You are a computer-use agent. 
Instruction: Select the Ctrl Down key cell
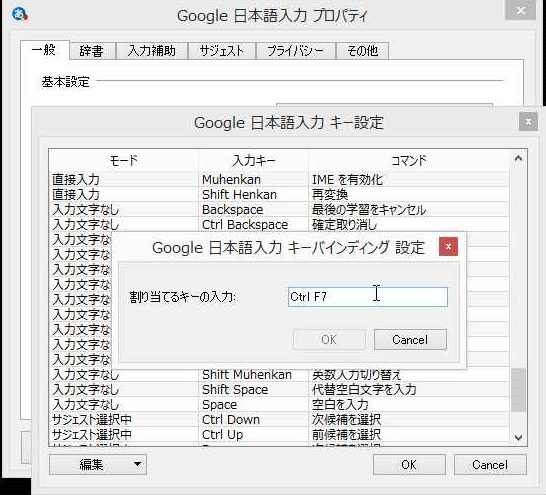(254, 419)
